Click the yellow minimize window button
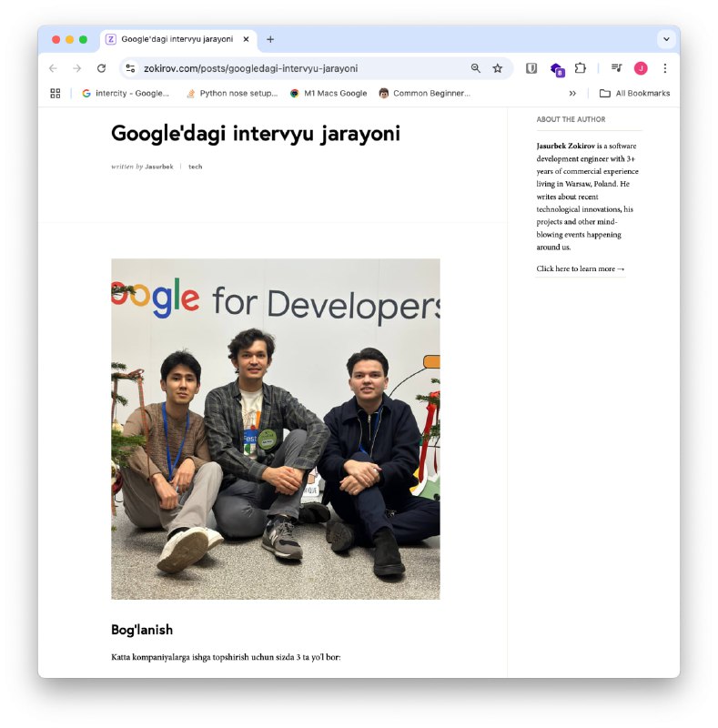Viewport: 718px width, 728px height. coord(70,39)
